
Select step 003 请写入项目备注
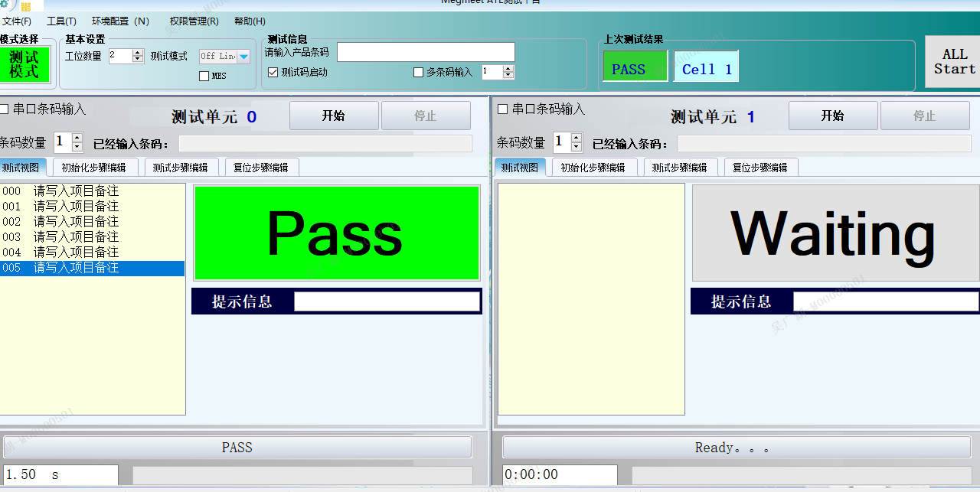pos(92,237)
